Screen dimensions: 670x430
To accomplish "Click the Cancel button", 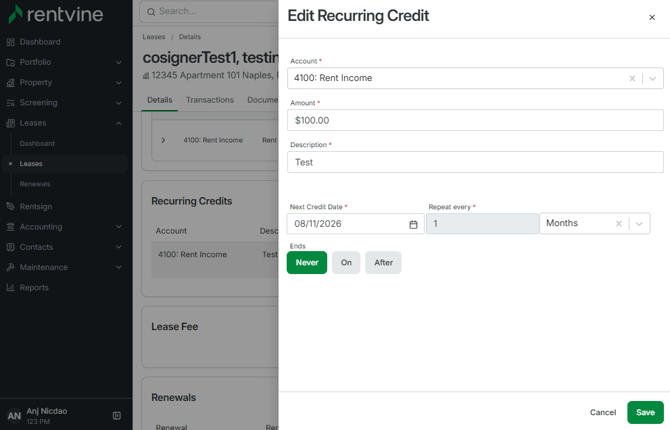I will 603,412.
